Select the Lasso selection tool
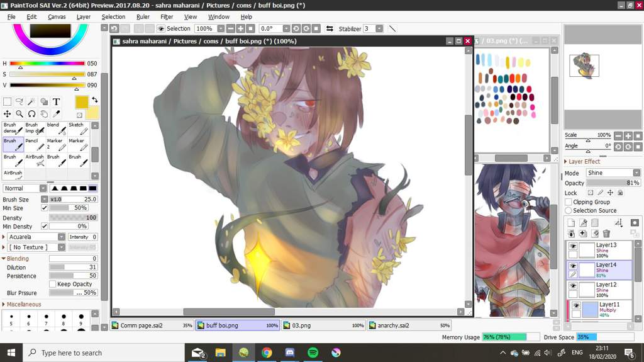Image resolution: width=644 pixels, height=362 pixels. tap(19, 101)
